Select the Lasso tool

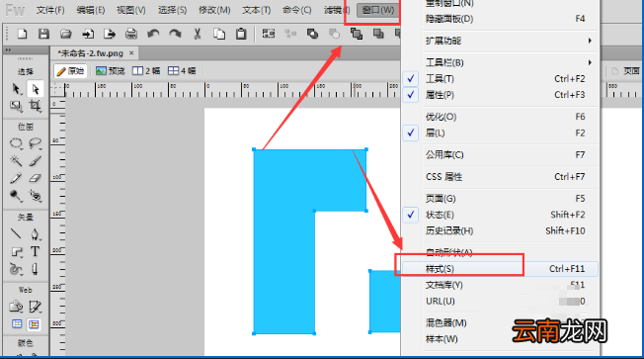pyautogui.click(x=36, y=143)
